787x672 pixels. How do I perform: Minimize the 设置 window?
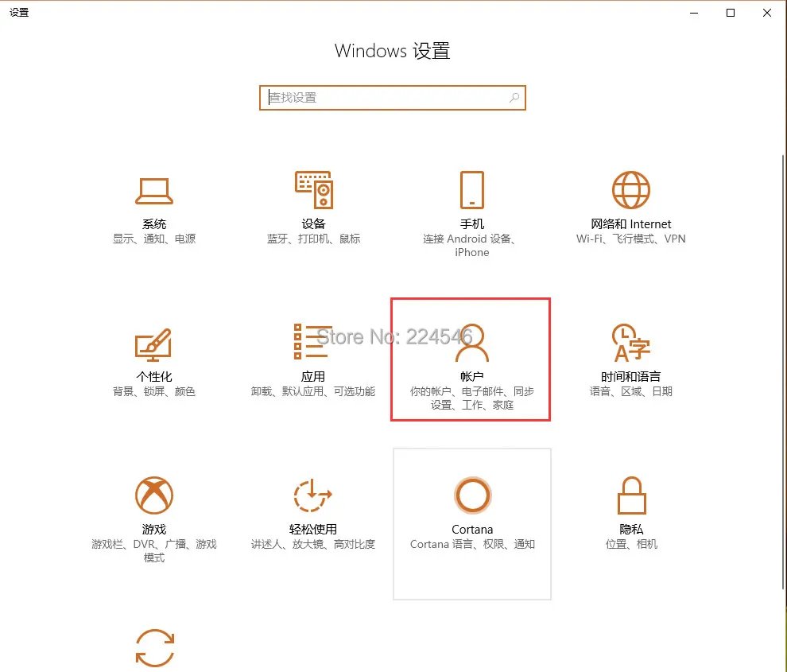click(694, 13)
